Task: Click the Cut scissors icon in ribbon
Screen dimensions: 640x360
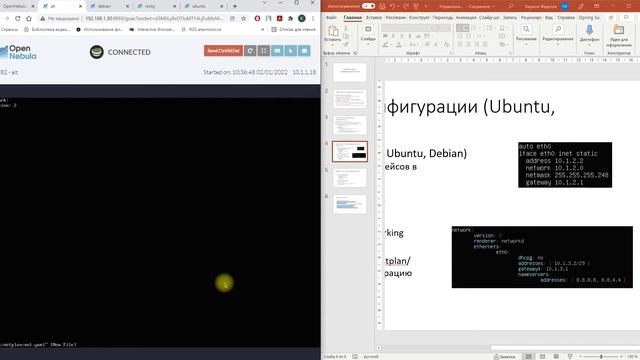Action: pyautogui.click(x=346, y=28)
